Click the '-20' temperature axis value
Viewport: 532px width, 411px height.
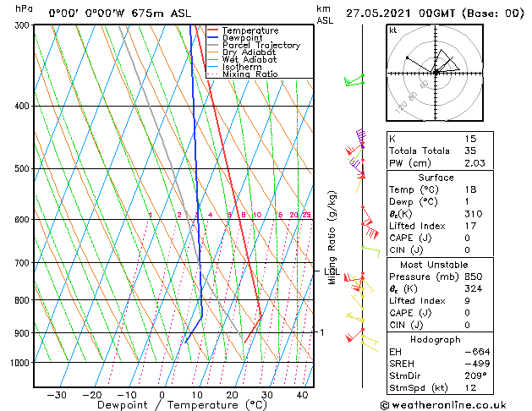click(91, 395)
